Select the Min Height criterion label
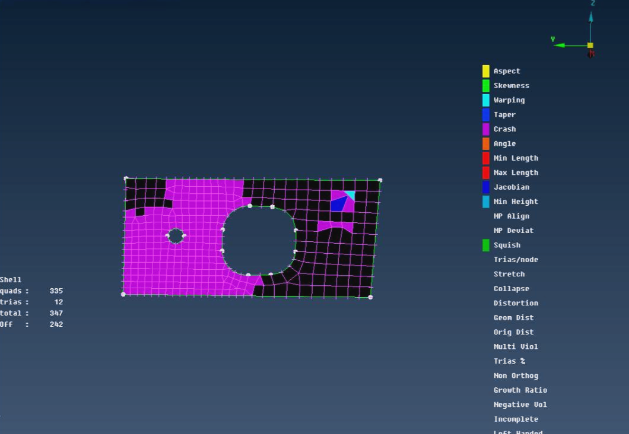The height and width of the screenshot is (434, 629). 515,202
